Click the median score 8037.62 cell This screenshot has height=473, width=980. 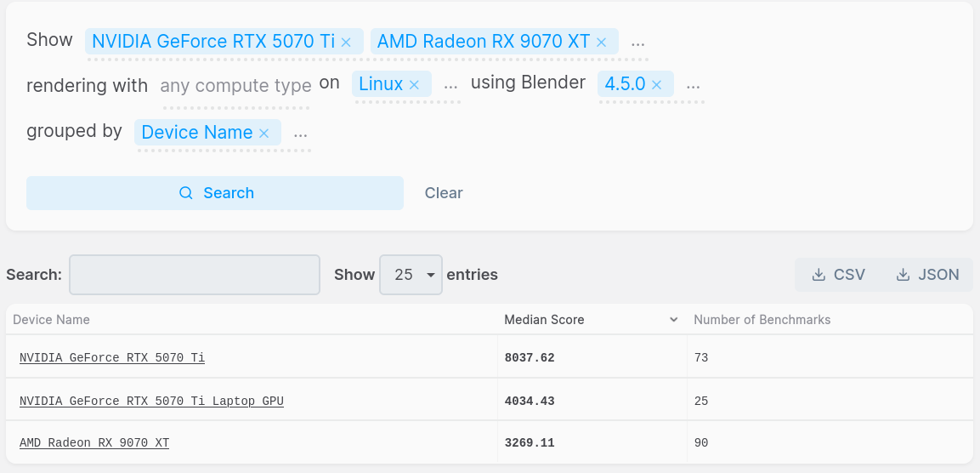coord(530,358)
